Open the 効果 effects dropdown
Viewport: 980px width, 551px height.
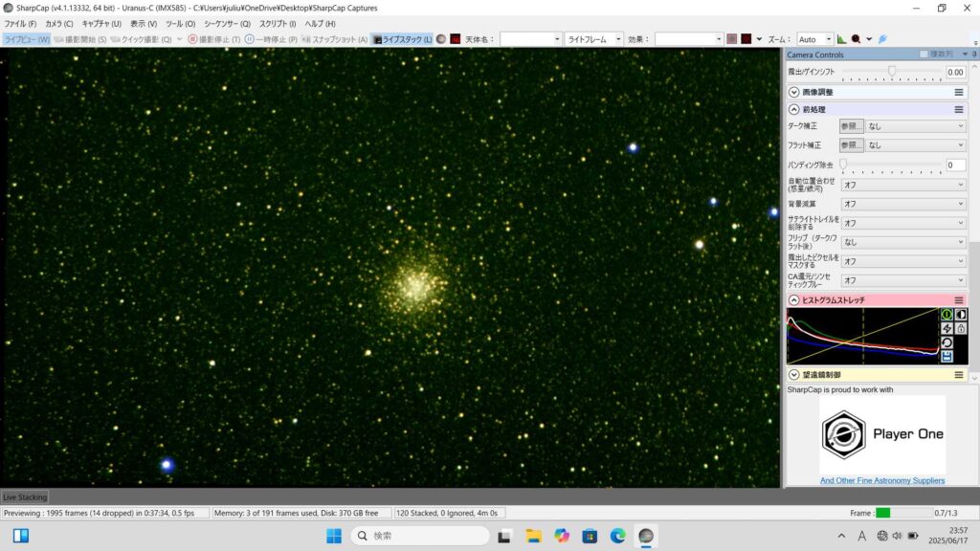coord(688,39)
